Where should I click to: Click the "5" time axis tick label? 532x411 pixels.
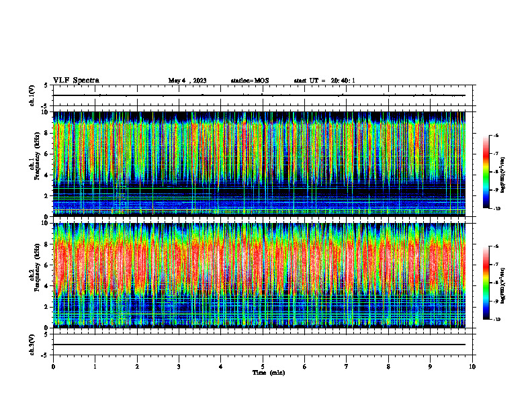(263, 367)
